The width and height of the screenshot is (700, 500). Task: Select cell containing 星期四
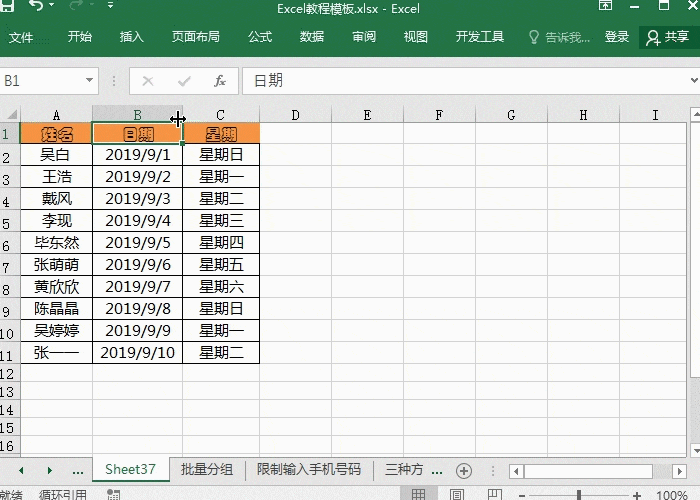[x=221, y=242]
